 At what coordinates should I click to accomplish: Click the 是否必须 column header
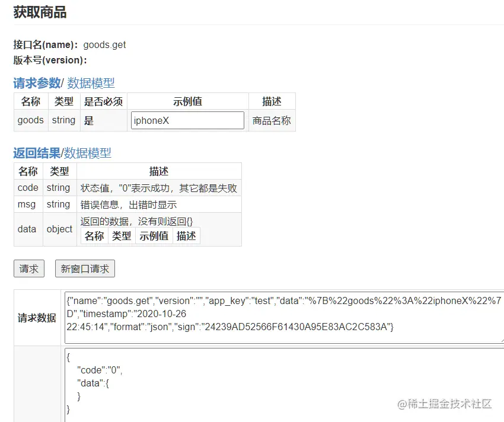pyautogui.click(x=104, y=101)
